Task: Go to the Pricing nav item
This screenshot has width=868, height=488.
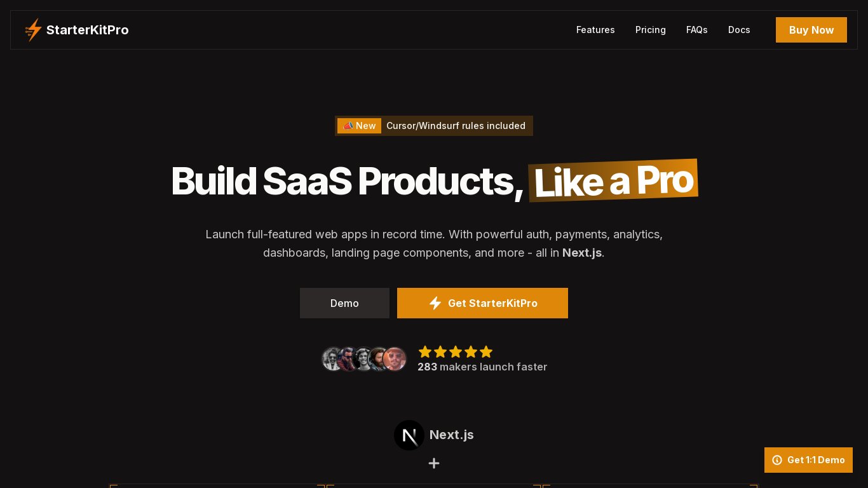Action: point(651,30)
